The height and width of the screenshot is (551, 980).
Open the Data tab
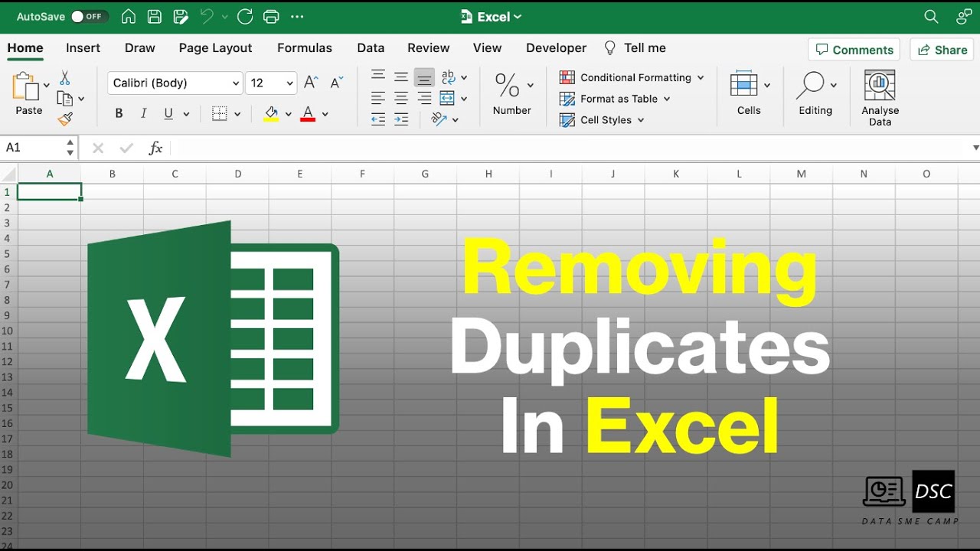click(371, 47)
